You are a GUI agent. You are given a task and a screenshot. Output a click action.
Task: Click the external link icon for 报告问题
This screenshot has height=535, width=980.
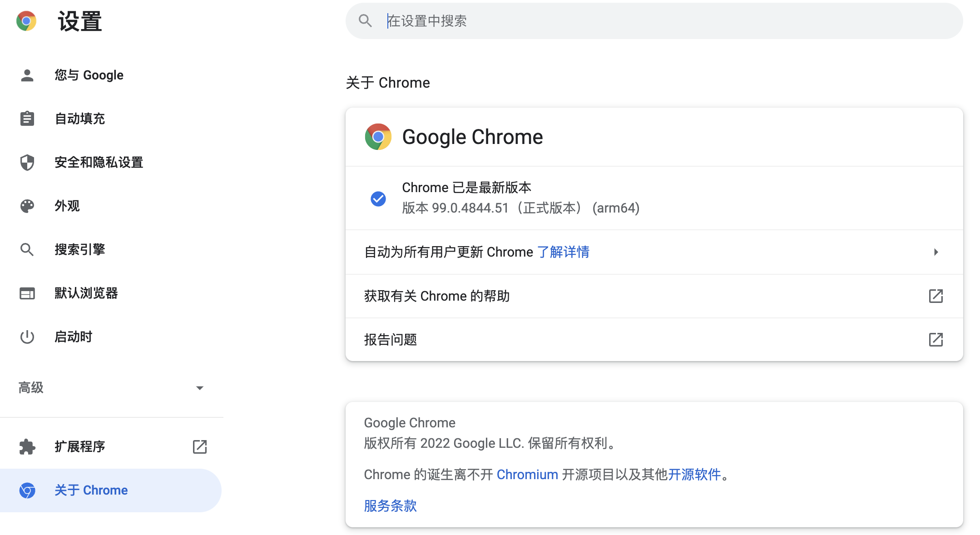click(x=936, y=340)
